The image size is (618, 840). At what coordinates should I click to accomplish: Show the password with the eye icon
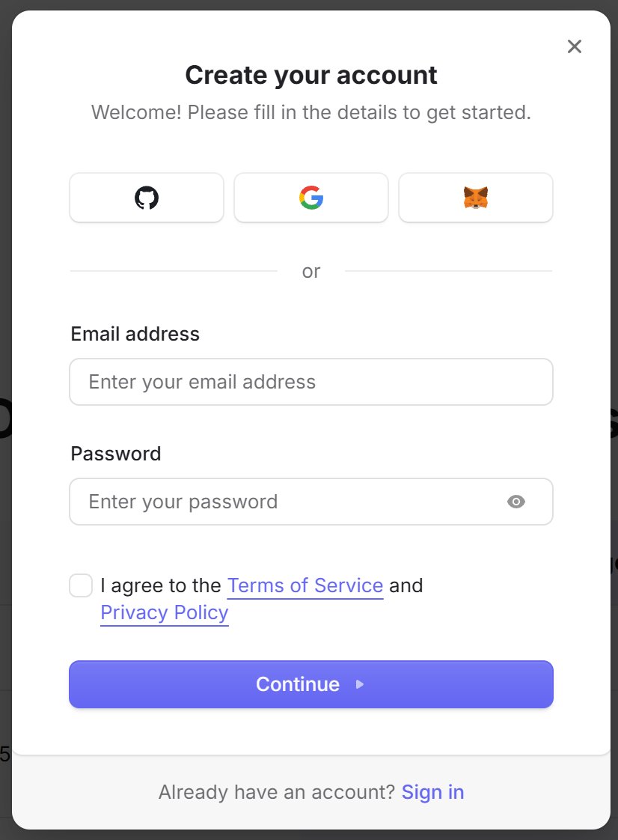[516, 502]
